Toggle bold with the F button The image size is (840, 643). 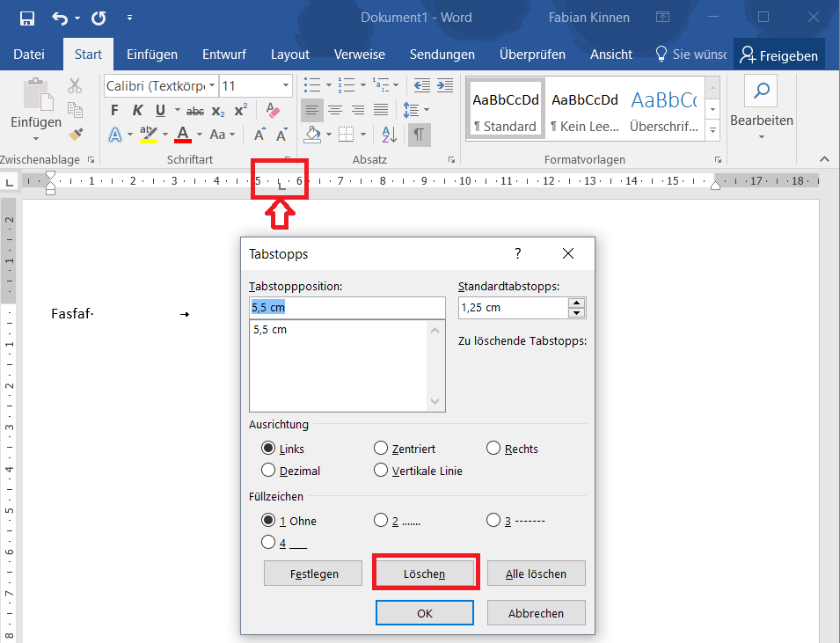[114, 110]
